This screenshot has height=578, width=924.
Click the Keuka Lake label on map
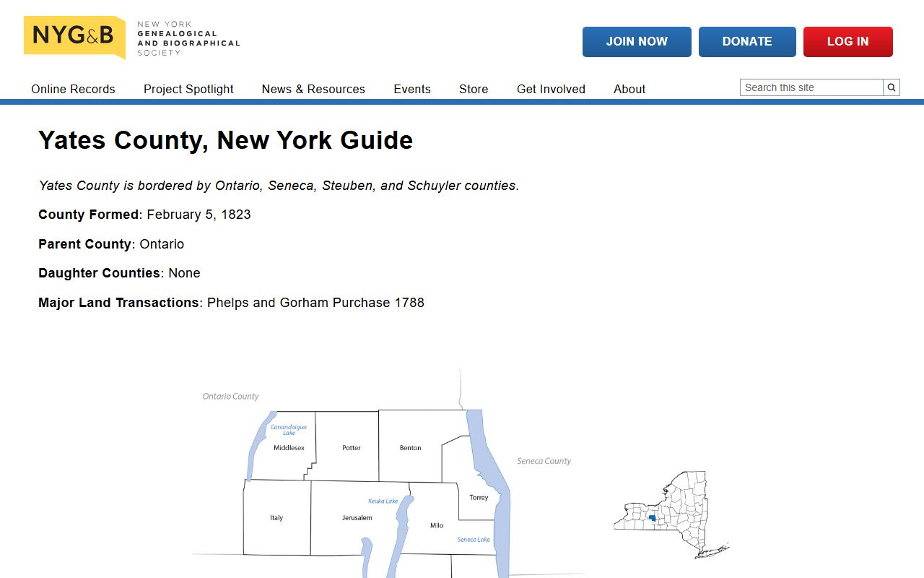[x=383, y=501]
